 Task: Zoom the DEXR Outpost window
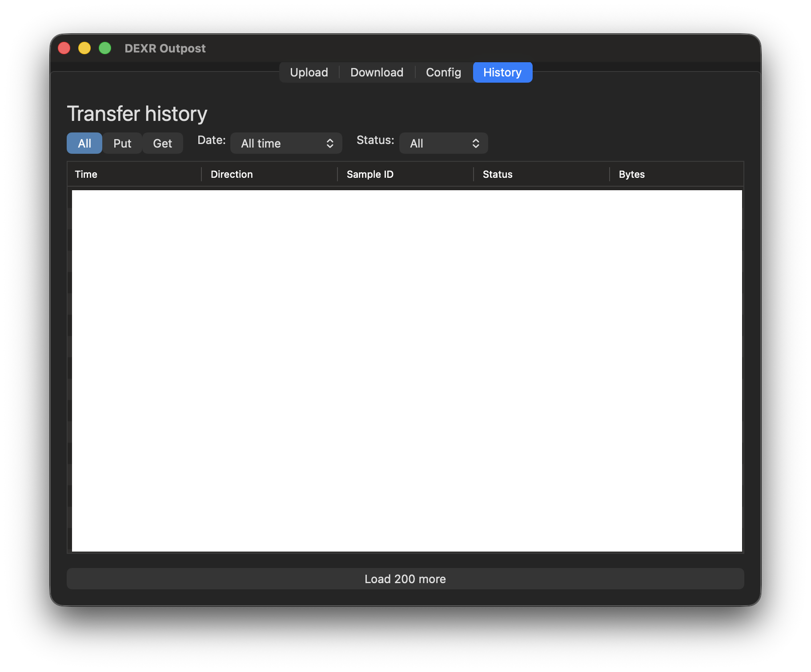[105, 48]
